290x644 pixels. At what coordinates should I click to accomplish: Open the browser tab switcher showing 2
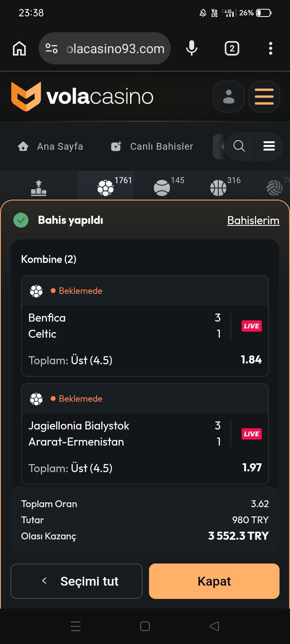(232, 49)
